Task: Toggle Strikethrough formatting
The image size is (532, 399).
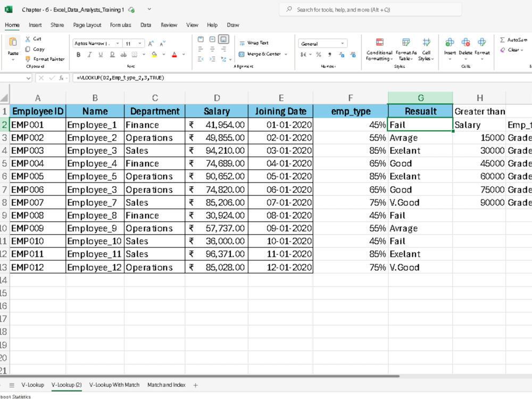Action: pos(123,55)
